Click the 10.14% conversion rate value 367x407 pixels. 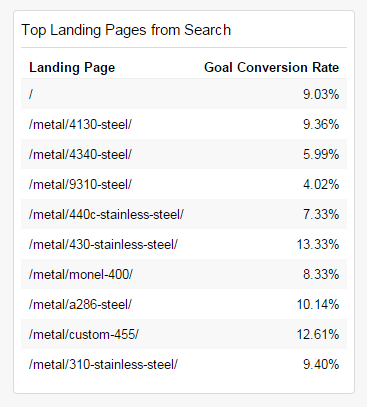click(x=318, y=304)
